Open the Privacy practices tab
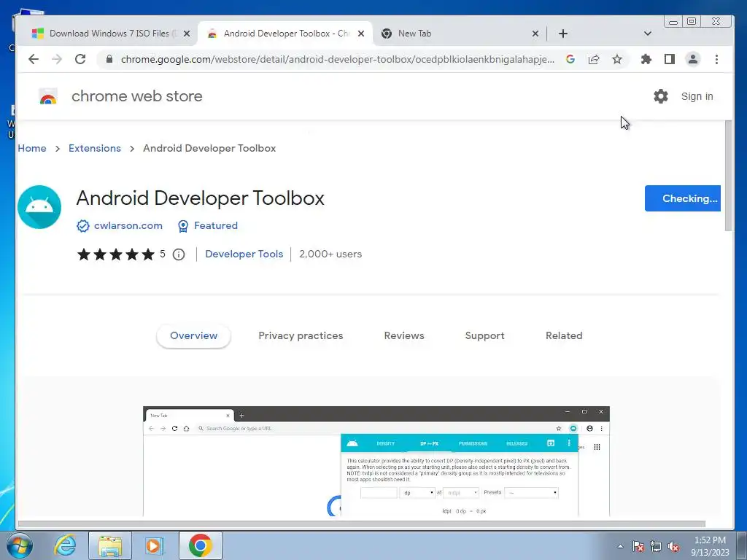 point(301,335)
